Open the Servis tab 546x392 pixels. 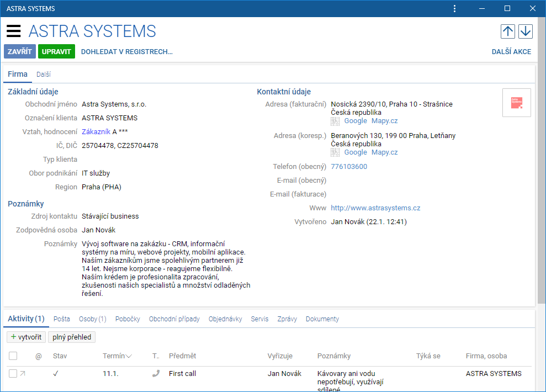tap(259, 319)
